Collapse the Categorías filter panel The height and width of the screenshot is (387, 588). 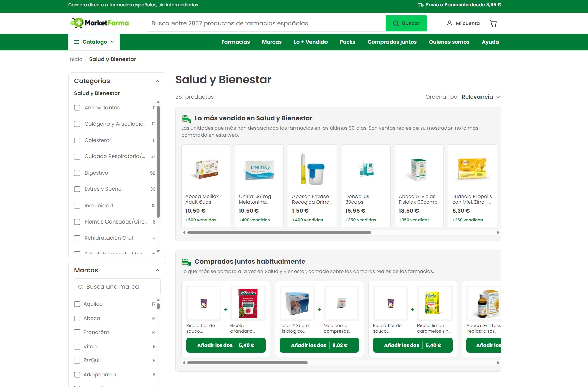tap(157, 81)
